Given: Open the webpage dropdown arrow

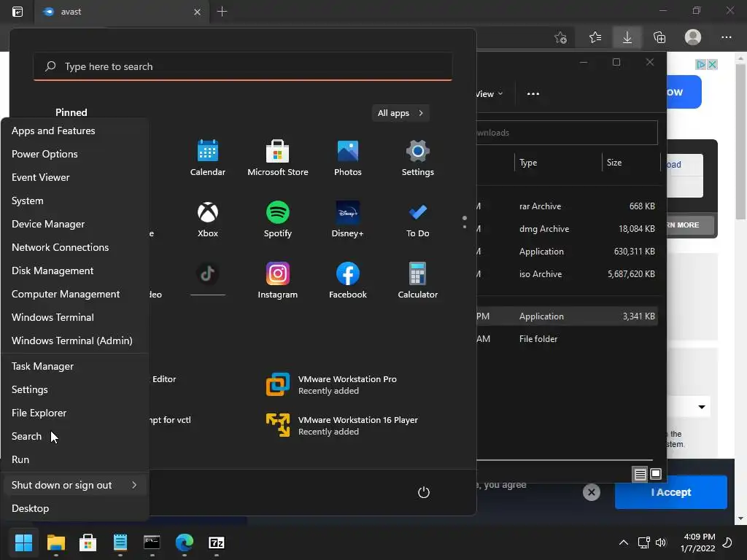Looking at the screenshot, I should coord(701,407).
